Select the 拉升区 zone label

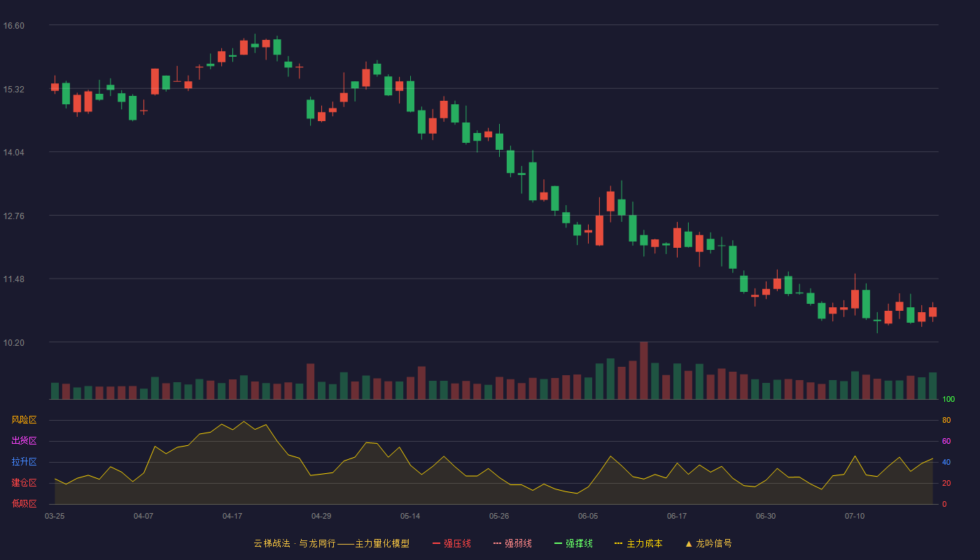pos(24,462)
